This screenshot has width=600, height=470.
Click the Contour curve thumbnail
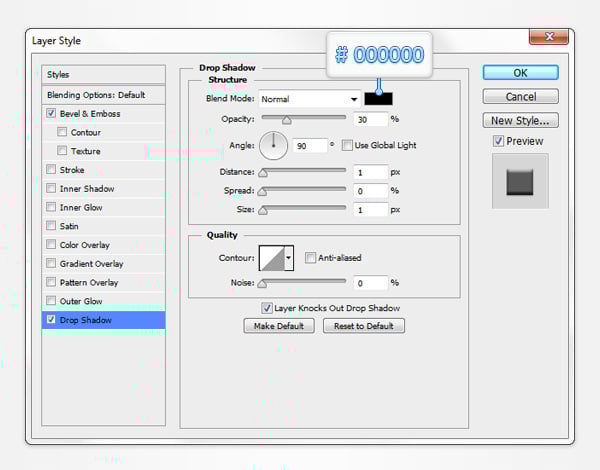271,258
